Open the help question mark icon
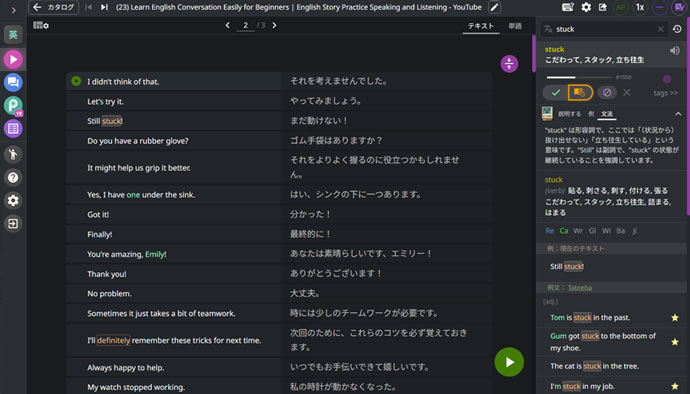The width and height of the screenshot is (690, 394). pos(13,177)
